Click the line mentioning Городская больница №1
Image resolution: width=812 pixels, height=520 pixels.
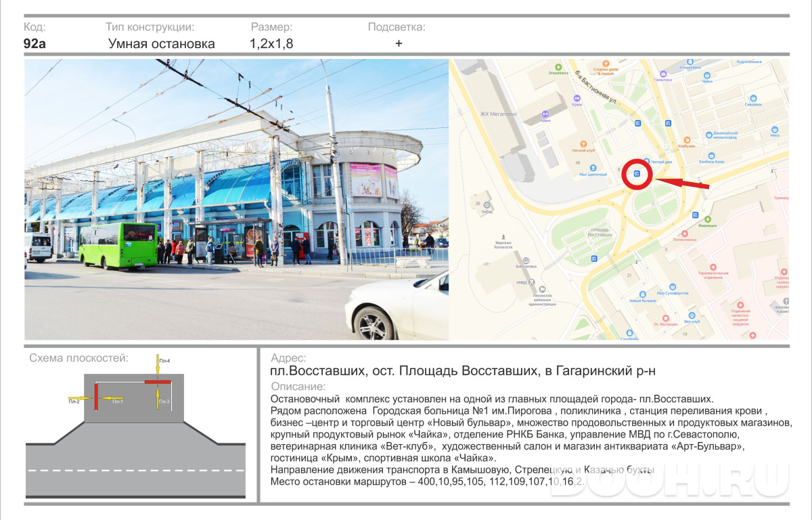(519, 411)
